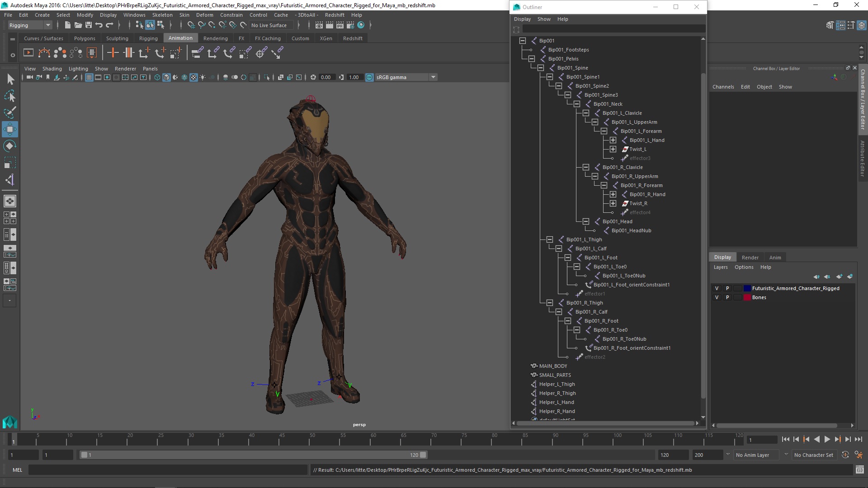The height and width of the screenshot is (488, 868).
Task: Play the animation forwards
Action: 827,439
